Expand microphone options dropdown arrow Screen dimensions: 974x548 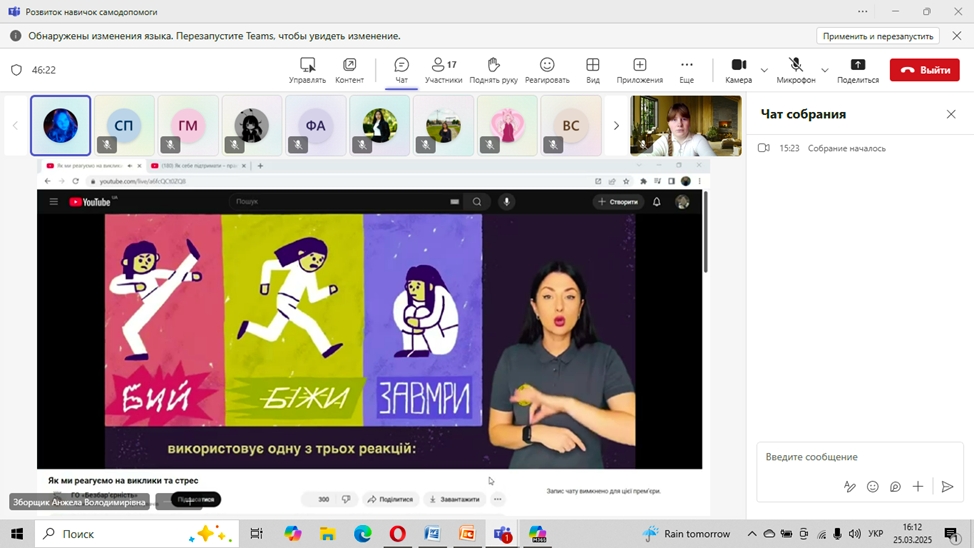point(824,70)
